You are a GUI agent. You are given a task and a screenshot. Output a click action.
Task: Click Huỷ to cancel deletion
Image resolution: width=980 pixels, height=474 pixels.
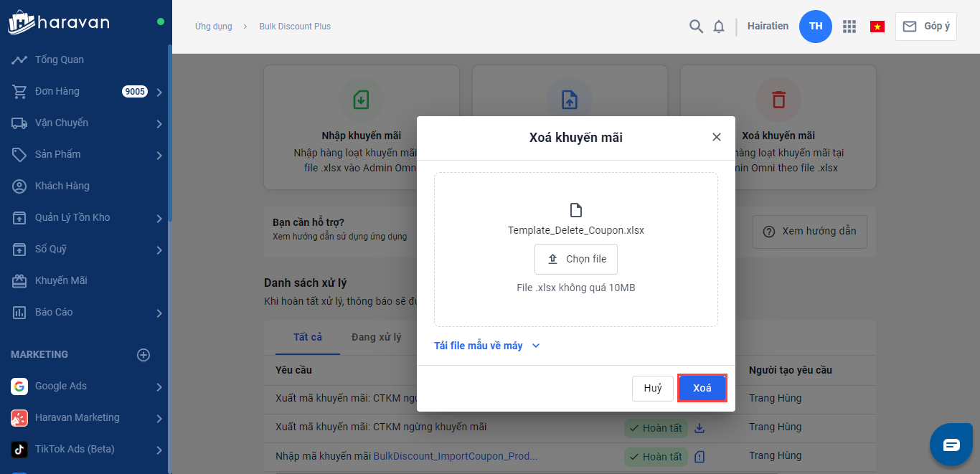(x=653, y=388)
